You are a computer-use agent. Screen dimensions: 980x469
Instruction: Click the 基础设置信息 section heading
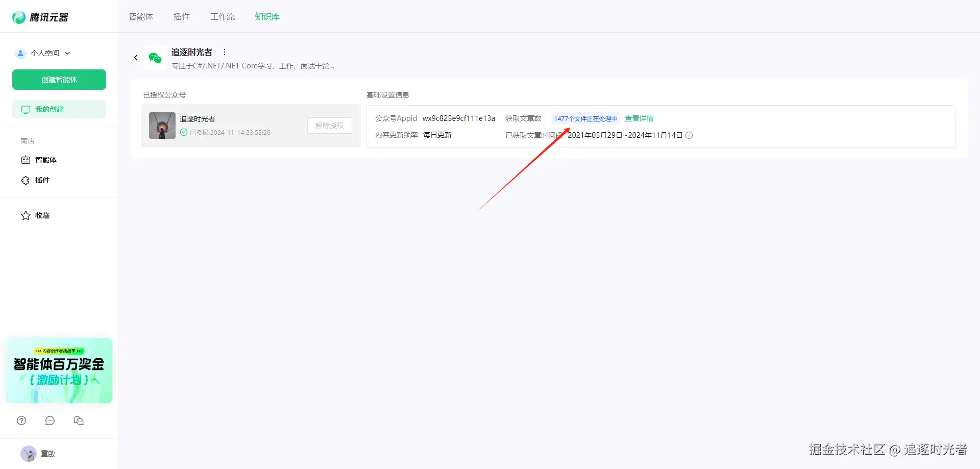click(x=388, y=95)
